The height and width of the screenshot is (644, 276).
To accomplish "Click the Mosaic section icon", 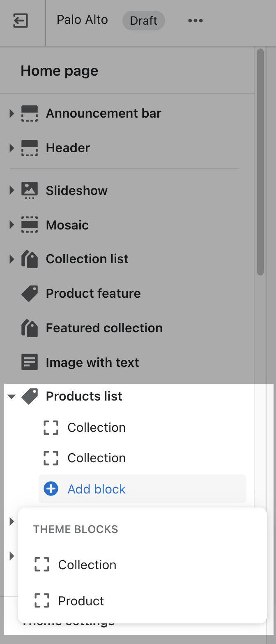I will (30, 225).
